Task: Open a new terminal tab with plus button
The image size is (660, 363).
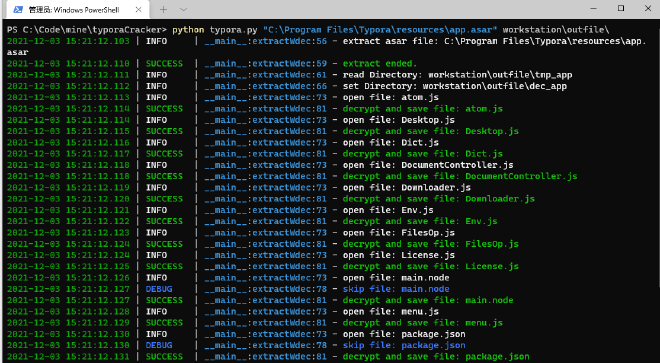Action: (163, 10)
